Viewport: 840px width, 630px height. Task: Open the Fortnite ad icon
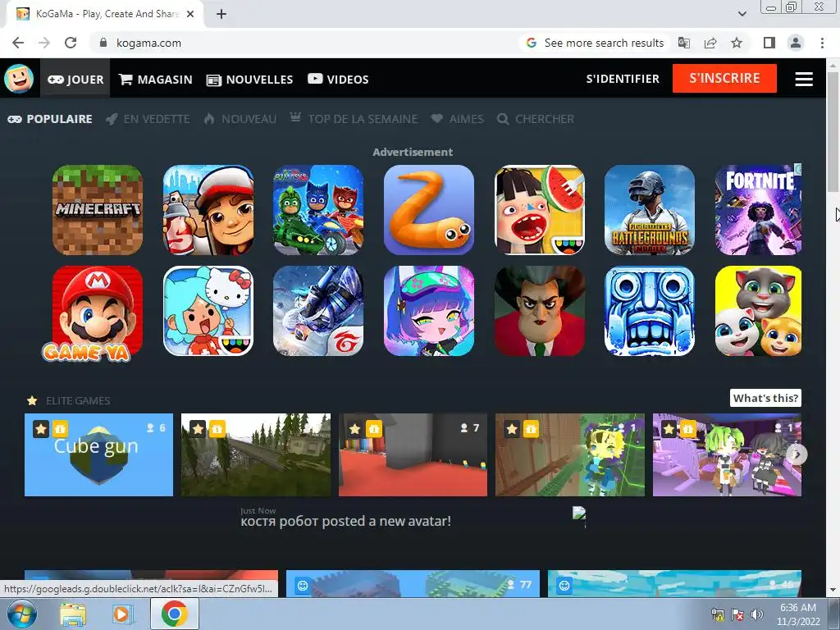click(x=759, y=209)
